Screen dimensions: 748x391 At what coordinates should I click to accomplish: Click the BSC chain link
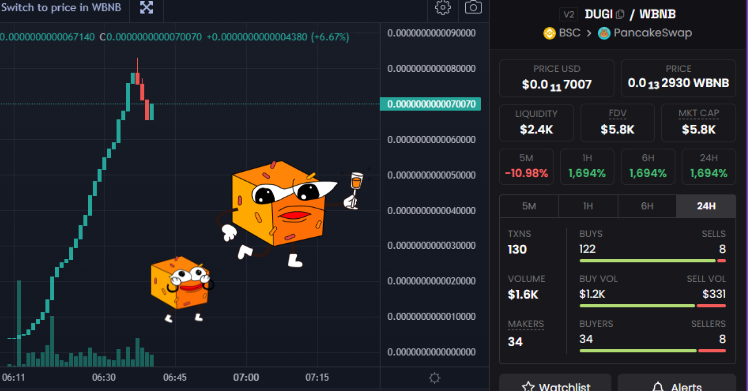pos(562,33)
